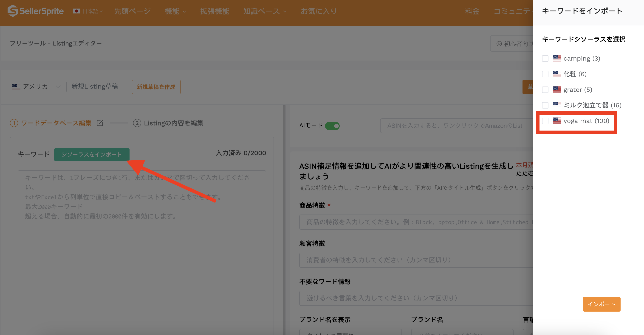Click the US flag next to grater
This screenshot has height=335, width=644.
(x=557, y=89)
